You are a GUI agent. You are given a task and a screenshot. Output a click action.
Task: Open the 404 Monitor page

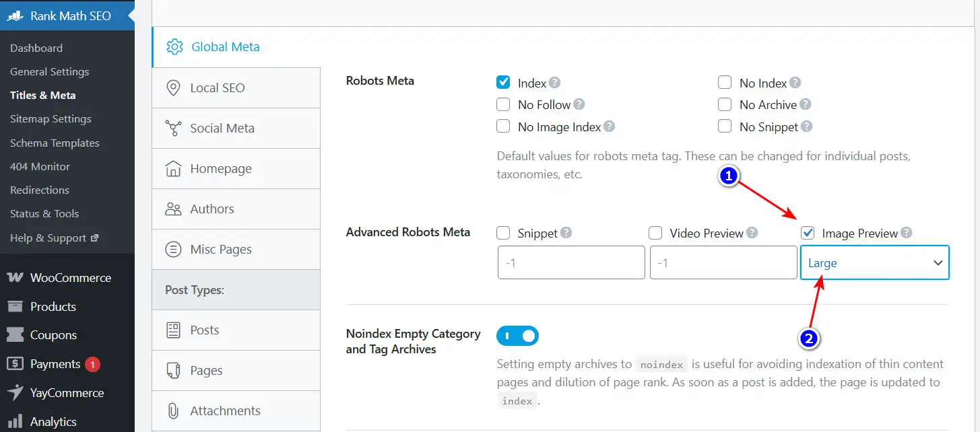pyautogui.click(x=39, y=166)
